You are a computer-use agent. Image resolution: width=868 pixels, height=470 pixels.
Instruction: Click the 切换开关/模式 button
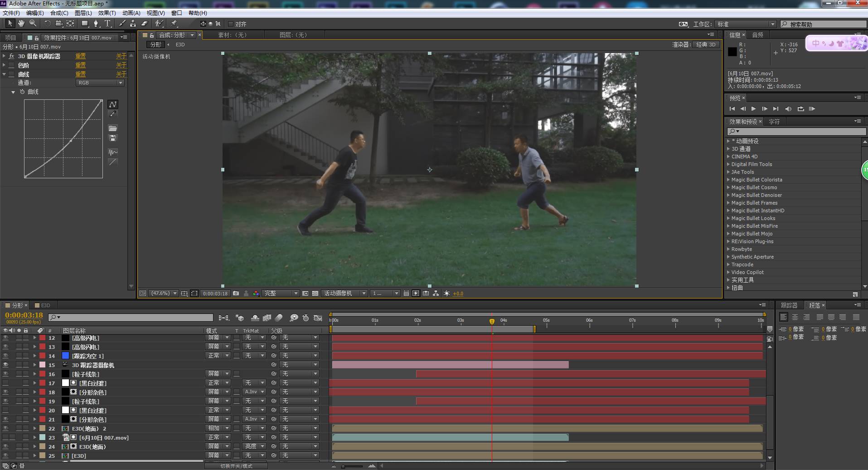click(x=236, y=466)
